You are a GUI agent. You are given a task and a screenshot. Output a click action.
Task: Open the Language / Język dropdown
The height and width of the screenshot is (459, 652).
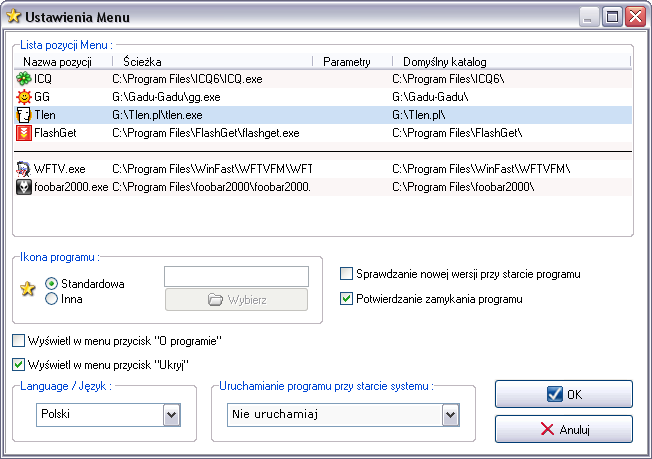170,415
